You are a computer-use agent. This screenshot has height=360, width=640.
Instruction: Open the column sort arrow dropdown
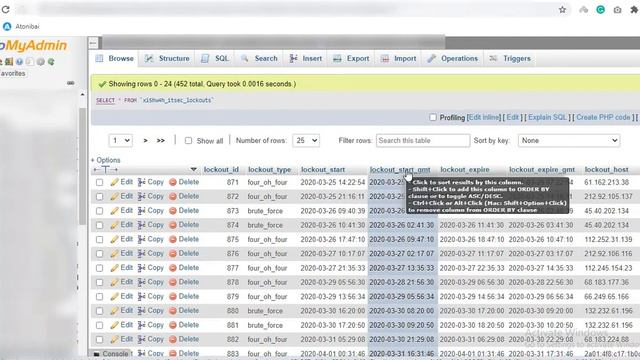click(193, 169)
